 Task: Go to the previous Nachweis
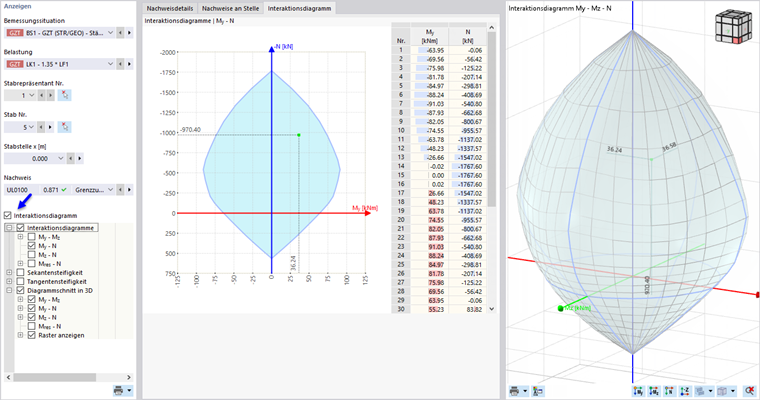120,190
